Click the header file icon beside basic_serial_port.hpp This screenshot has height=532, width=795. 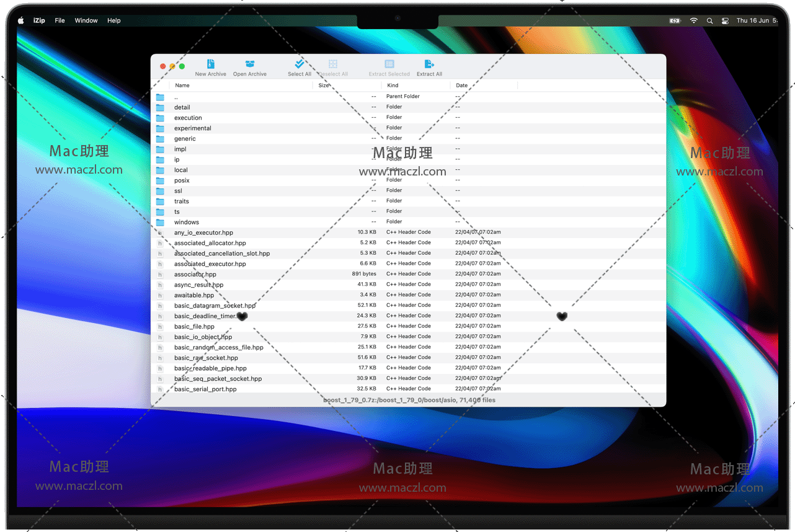tap(160, 389)
